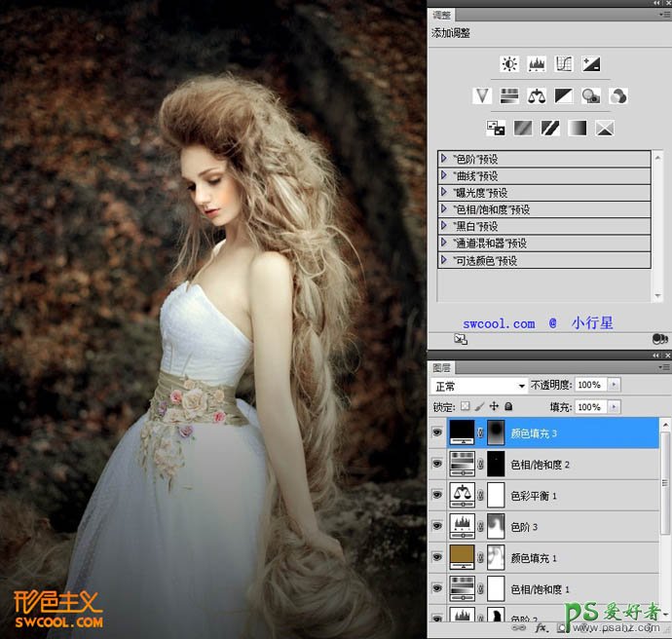Image resolution: width=672 pixels, height=639 pixels.
Task: Click the brown fill swatch of 颜色填充 1
Action: 464,558
